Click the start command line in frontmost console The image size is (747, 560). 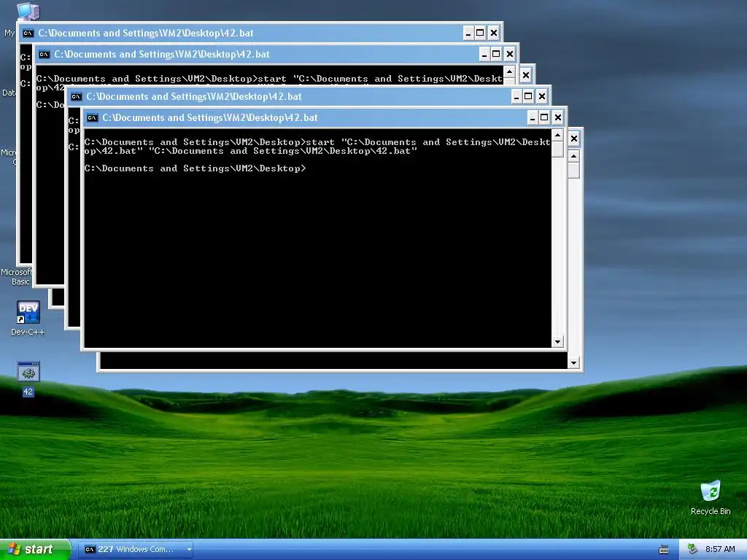pos(317,147)
